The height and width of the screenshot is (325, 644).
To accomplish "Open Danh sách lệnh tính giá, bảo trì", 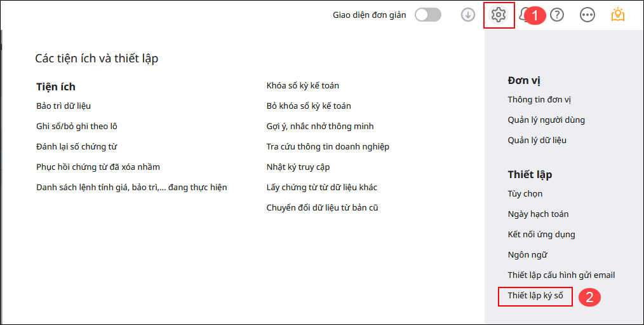I will coord(131,187).
